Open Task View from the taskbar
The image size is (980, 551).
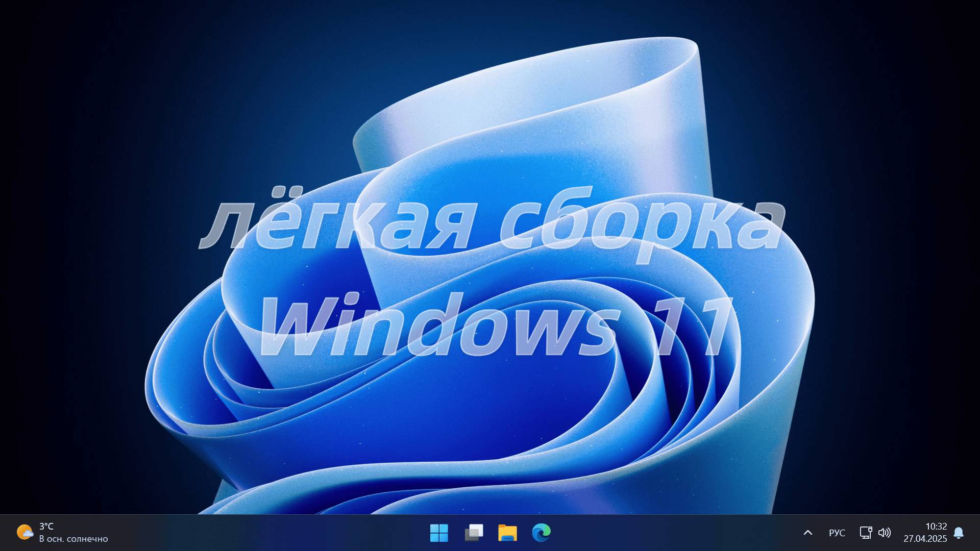click(474, 533)
